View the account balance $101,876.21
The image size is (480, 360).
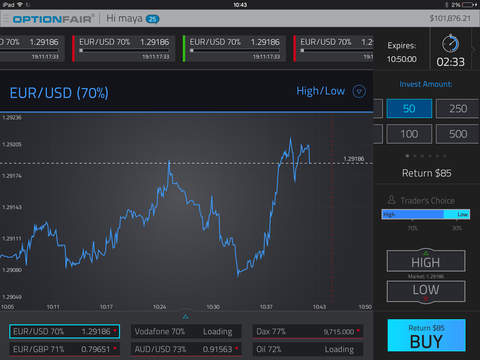coord(450,18)
